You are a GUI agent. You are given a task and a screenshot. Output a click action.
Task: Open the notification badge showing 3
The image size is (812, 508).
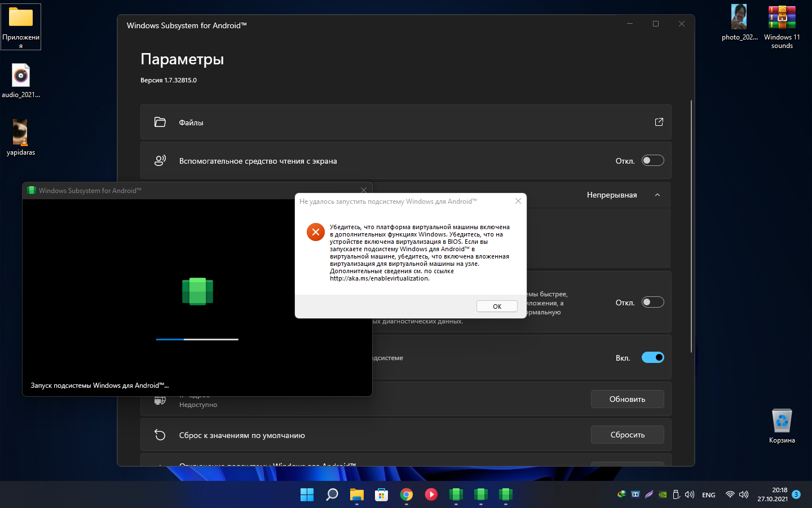[x=796, y=494]
